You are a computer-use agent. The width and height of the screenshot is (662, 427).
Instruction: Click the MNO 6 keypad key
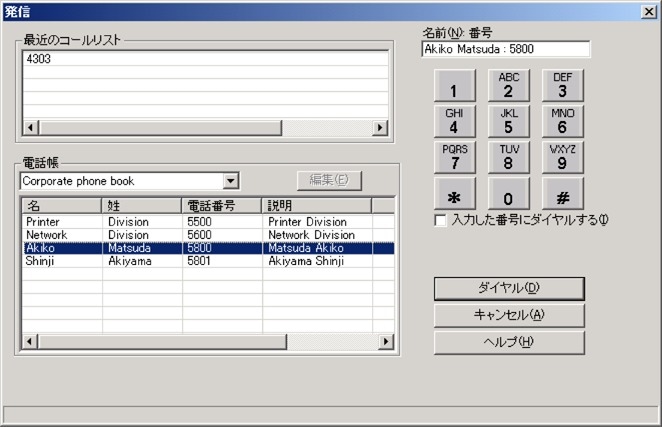tap(562, 121)
